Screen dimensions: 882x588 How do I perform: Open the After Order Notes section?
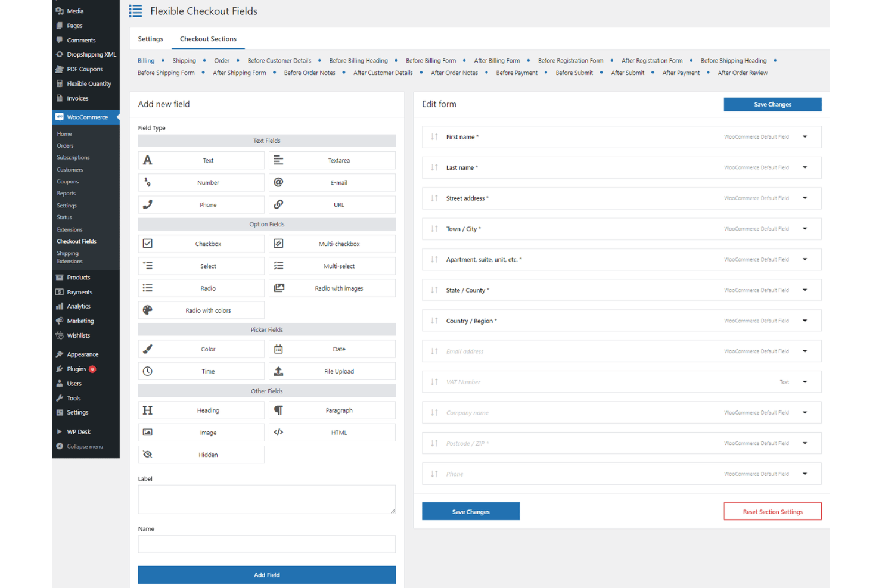[x=454, y=73]
